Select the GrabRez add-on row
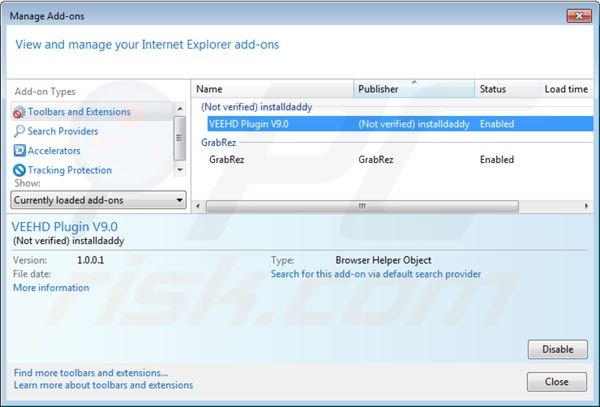600x407 pixels. pos(400,160)
